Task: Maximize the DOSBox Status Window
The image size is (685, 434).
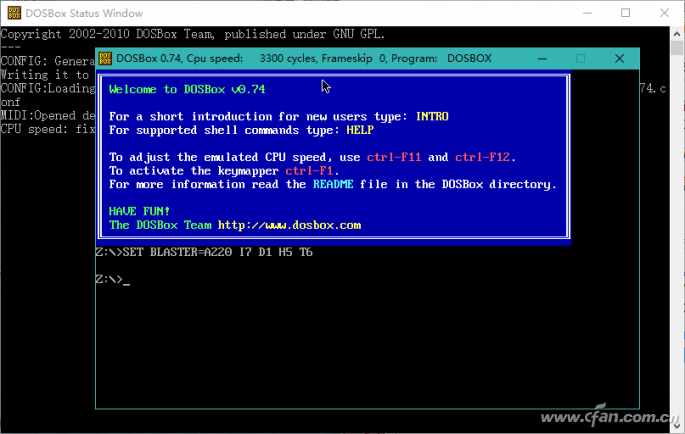Action: 626,13
